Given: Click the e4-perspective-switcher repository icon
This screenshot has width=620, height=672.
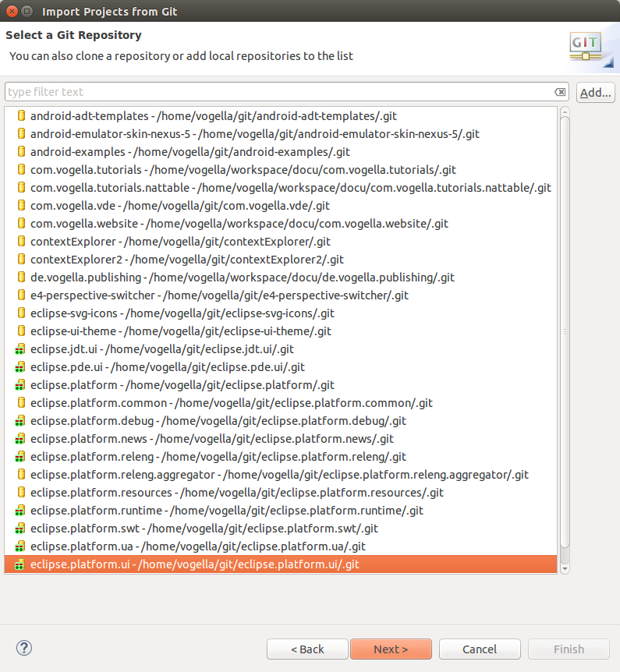Looking at the screenshot, I should [x=21, y=295].
